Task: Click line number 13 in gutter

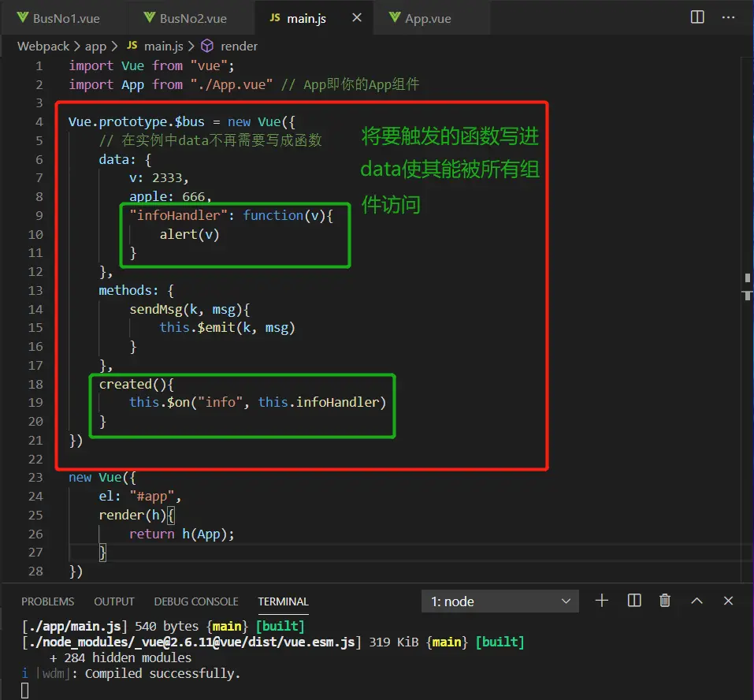Action: (x=35, y=291)
